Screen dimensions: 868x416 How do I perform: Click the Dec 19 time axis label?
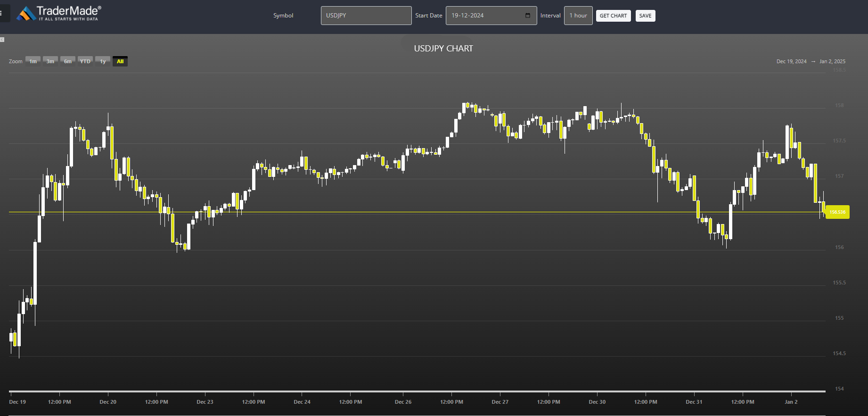point(17,402)
